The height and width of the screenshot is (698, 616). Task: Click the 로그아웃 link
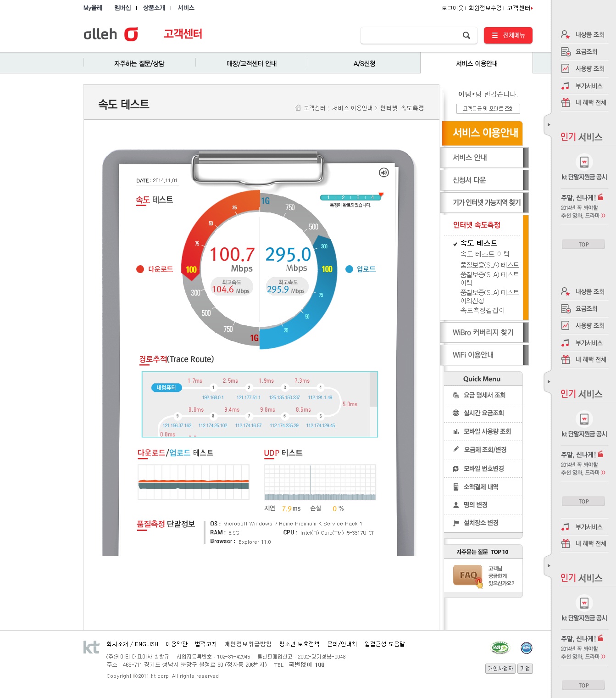pyautogui.click(x=453, y=8)
